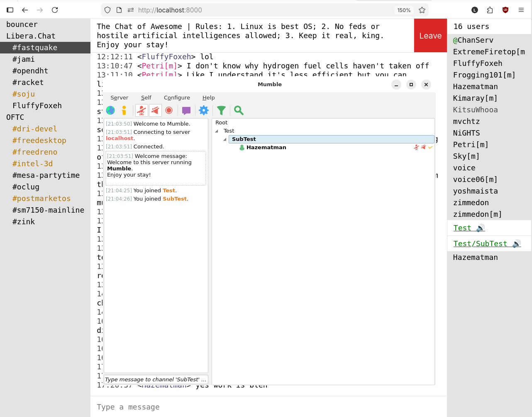Click user @ChanServ in the user list
The height and width of the screenshot is (417, 532).
[473, 40]
